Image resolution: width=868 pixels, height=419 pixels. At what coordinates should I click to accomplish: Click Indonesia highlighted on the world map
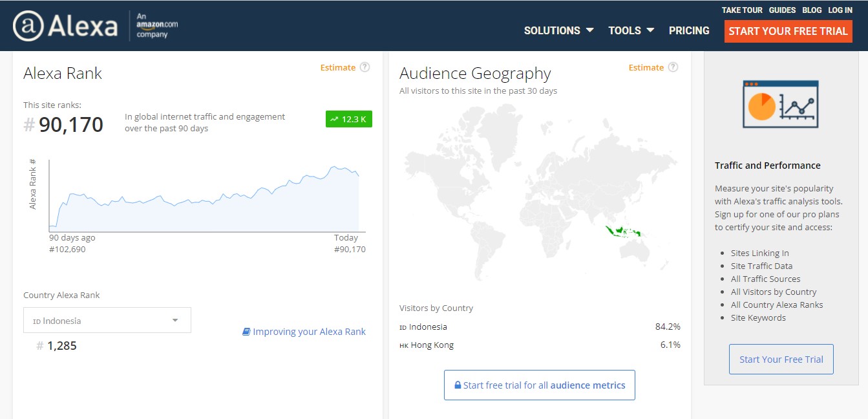click(x=621, y=231)
